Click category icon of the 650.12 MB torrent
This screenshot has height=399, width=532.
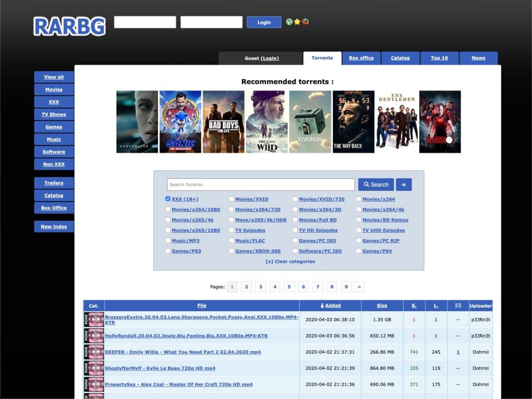click(x=94, y=336)
